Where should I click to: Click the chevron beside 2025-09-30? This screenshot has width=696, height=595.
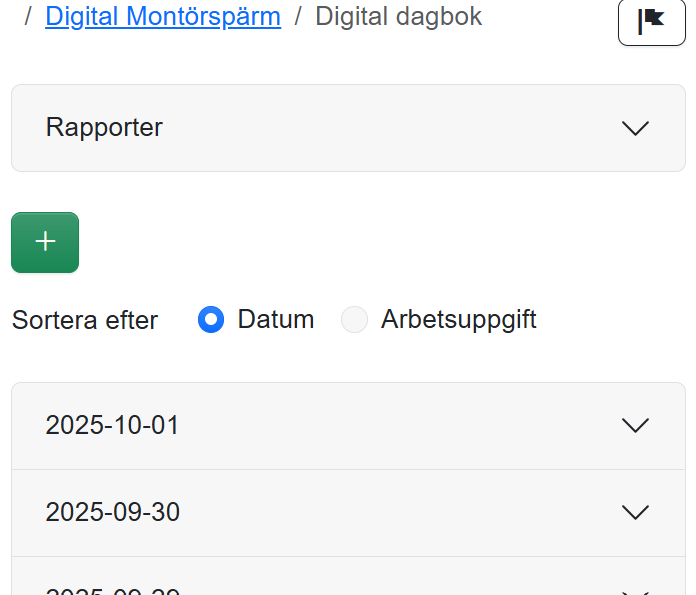635,513
